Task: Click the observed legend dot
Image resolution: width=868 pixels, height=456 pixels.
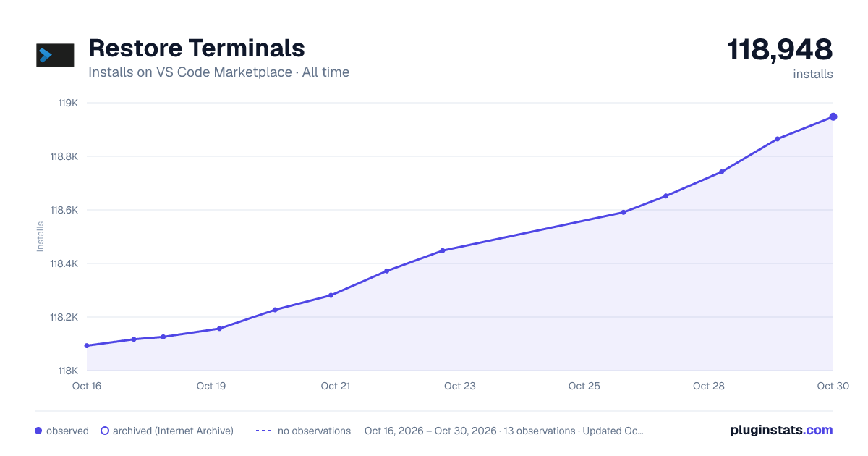Action: tap(38, 431)
